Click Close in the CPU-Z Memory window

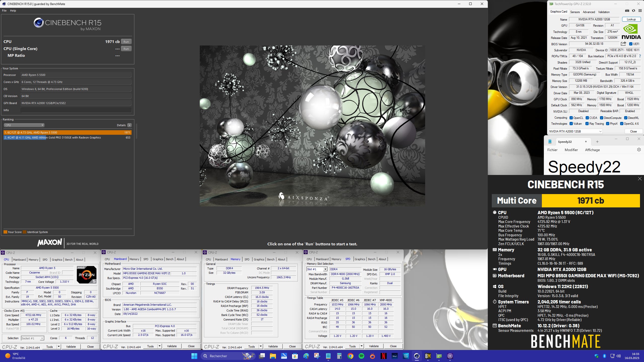click(292, 346)
